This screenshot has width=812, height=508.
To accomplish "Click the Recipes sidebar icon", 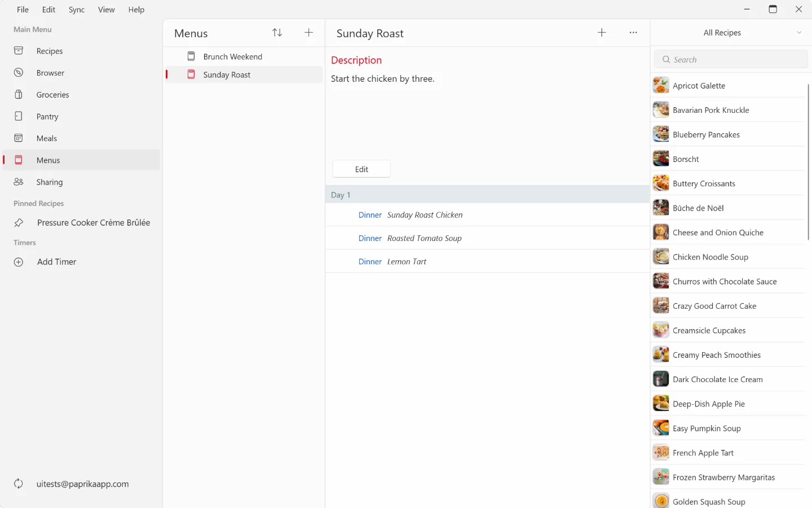I will click(x=19, y=51).
